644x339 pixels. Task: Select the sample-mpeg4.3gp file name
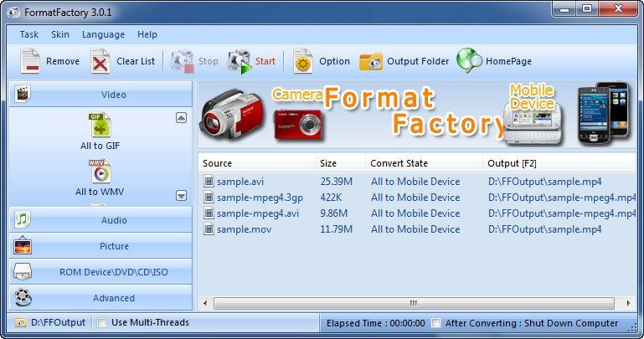[260, 198]
